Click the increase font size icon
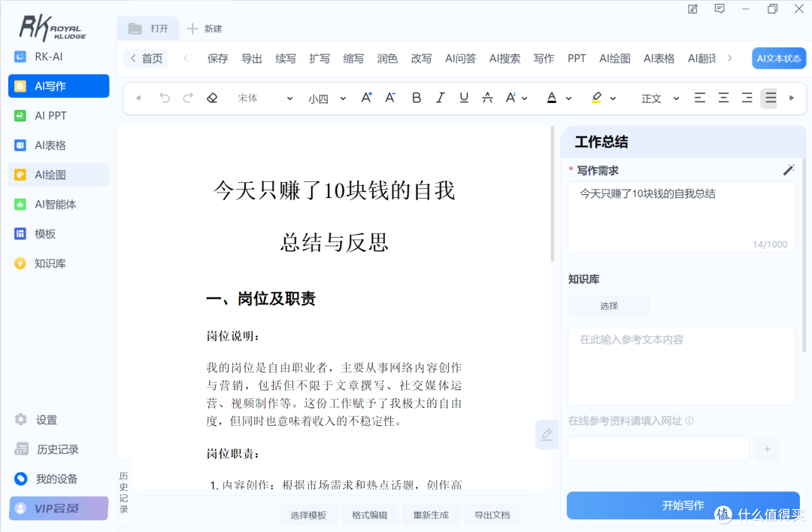 [367, 98]
